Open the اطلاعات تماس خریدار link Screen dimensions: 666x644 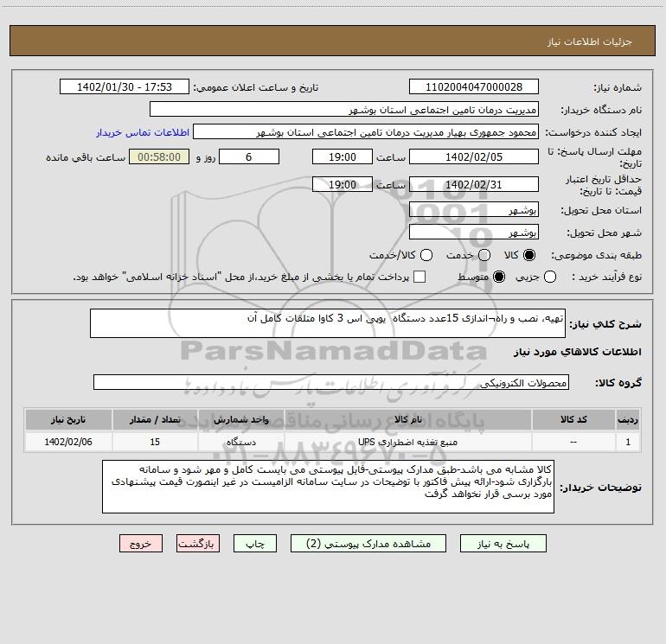pyautogui.click(x=143, y=132)
